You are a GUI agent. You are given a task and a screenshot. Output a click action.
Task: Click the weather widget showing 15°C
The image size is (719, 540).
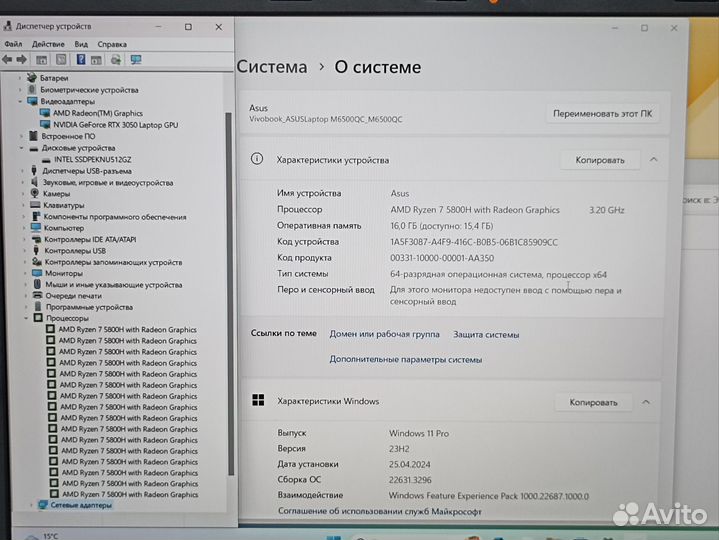pos(42,536)
